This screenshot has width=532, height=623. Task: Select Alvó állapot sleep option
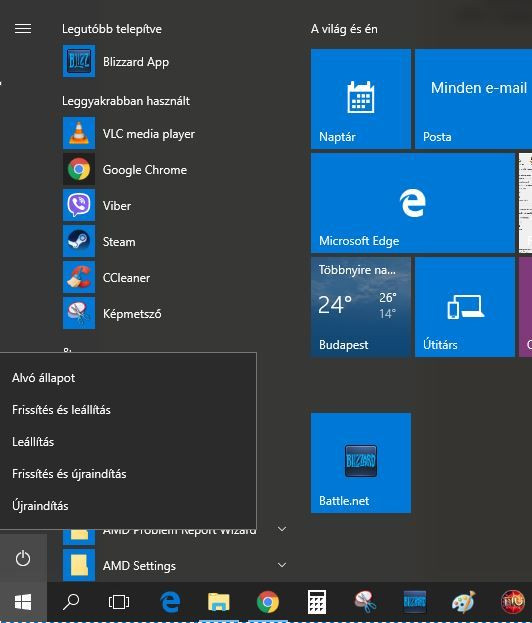pyautogui.click(x=128, y=377)
